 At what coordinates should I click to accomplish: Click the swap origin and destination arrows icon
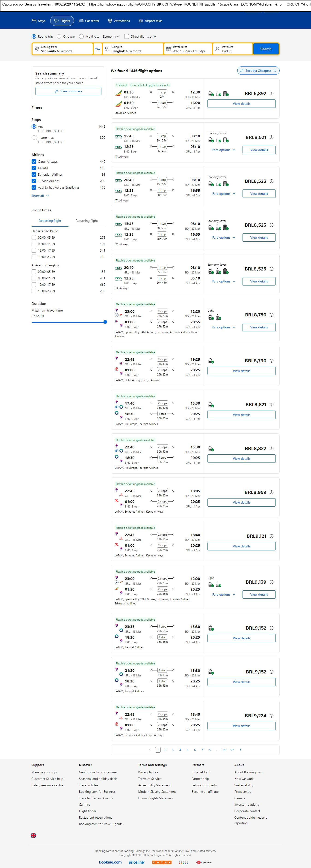point(98,49)
